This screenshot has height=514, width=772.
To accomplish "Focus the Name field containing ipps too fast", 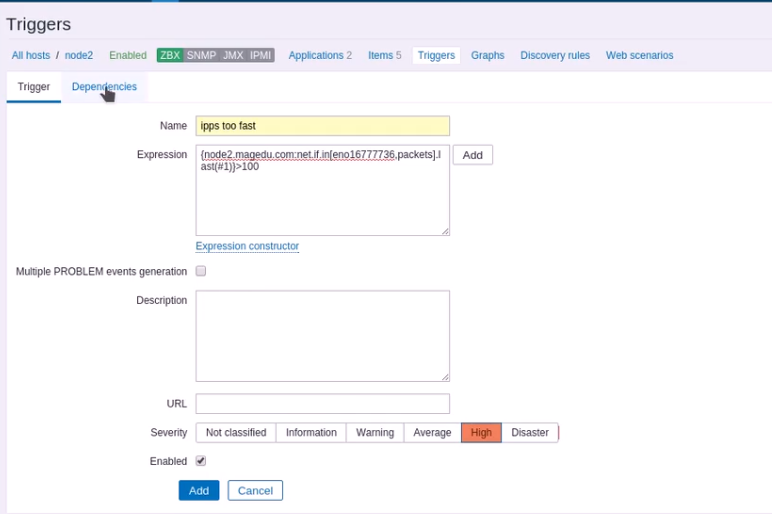I will click(x=322, y=126).
